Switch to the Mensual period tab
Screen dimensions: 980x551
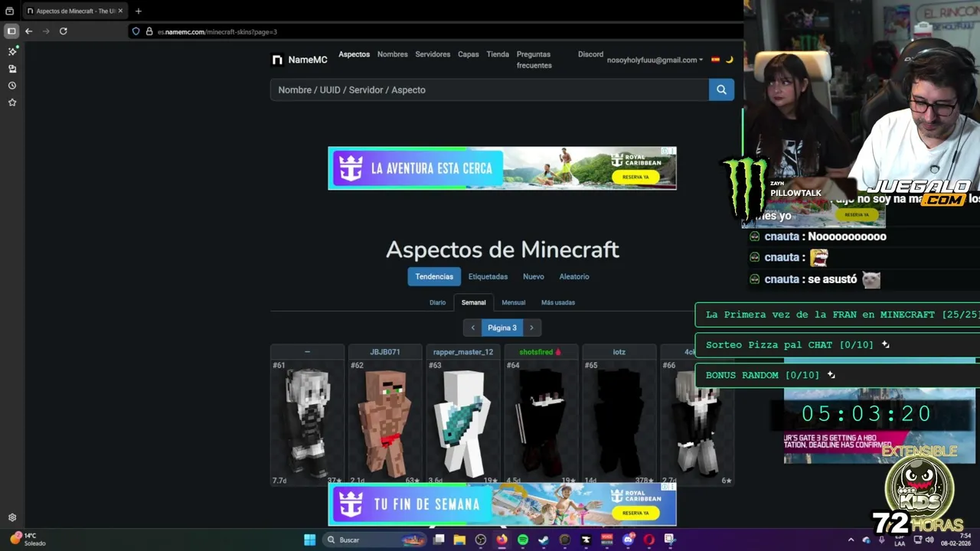click(x=513, y=302)
